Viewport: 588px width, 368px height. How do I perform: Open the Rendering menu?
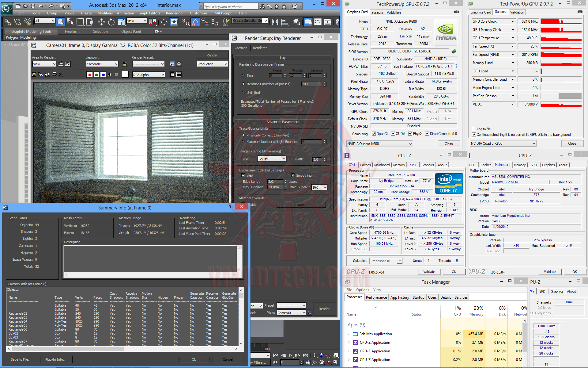click(x=174, y=13)
